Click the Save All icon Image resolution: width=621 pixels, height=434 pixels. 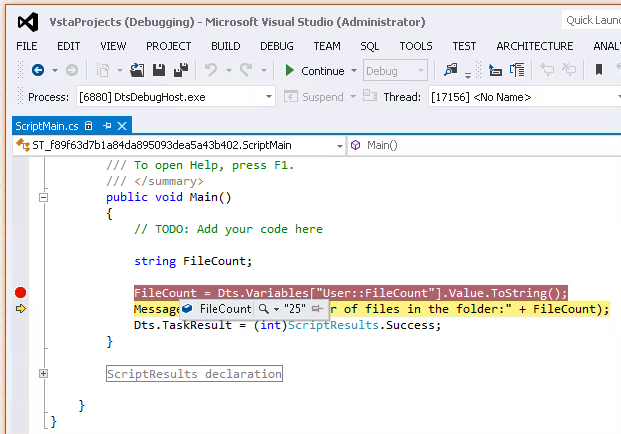(181, 70)
